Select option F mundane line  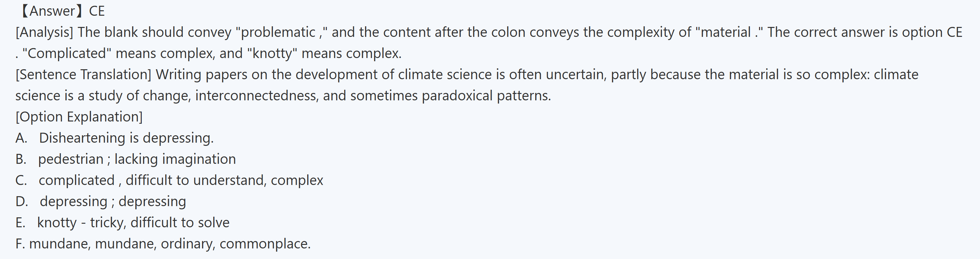163,244
